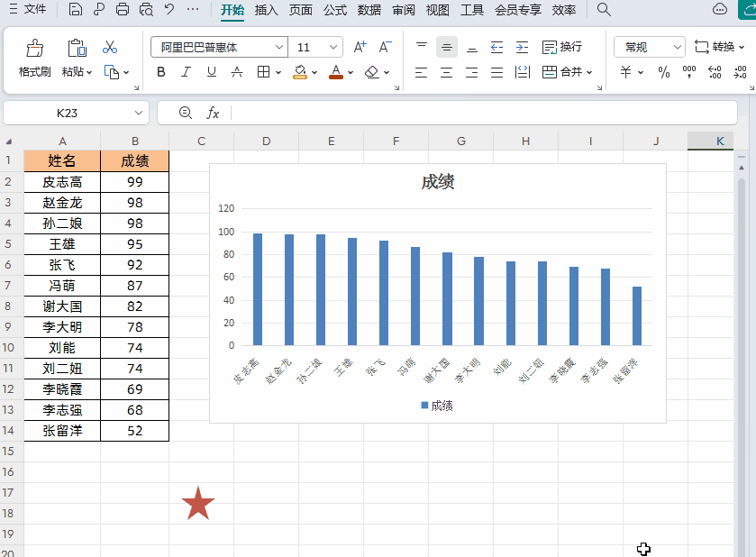Click the Strikethrough icon
Image resolution: width=756 pixels, height=557 pixels.
click(237, 72)
